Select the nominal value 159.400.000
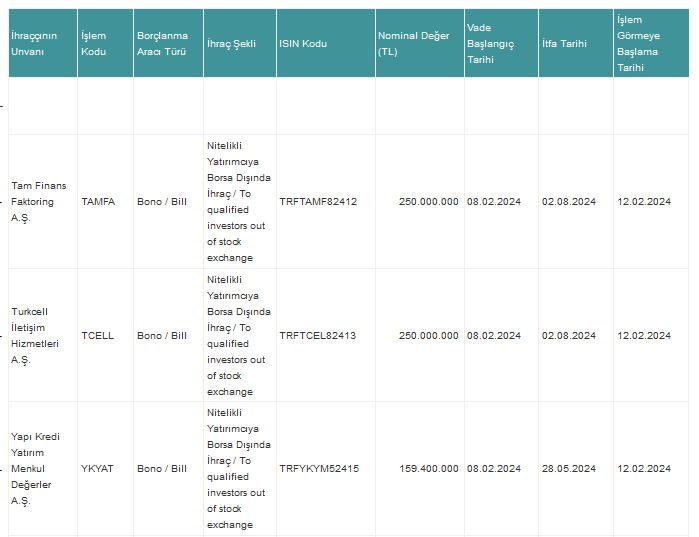The width and height of the screenshot is (699, 537). 429,468
